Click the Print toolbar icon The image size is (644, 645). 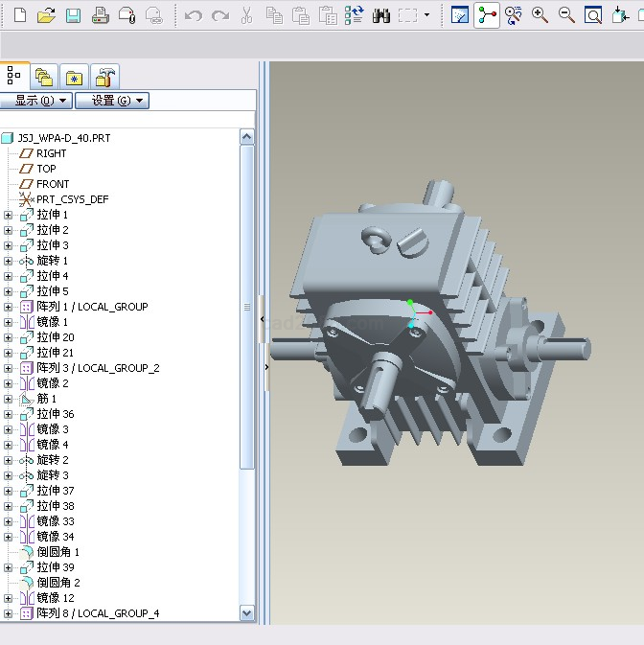pyautogui.click(x=100, y=15)
